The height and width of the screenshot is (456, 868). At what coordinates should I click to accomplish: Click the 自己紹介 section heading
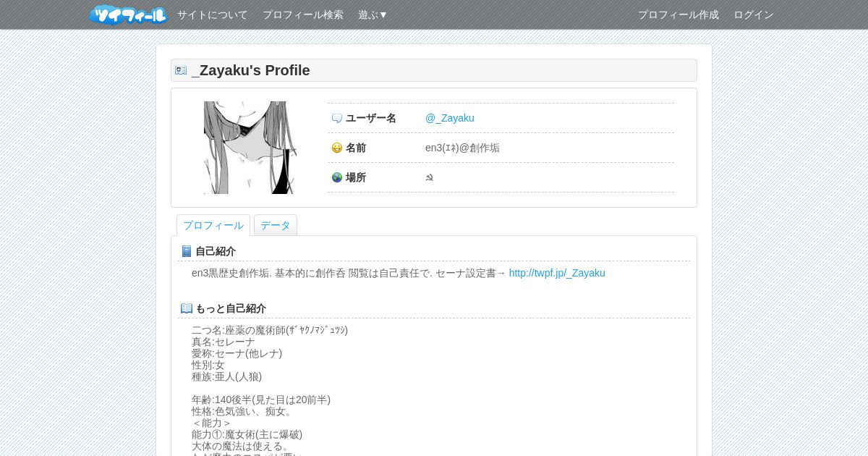pos(216,251)
